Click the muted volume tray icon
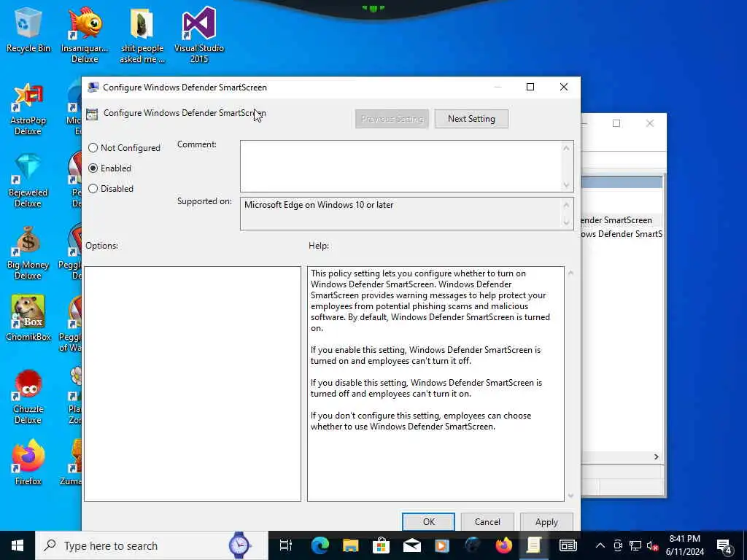The height and width of the screenshot is (560, 747). point(653,545)
